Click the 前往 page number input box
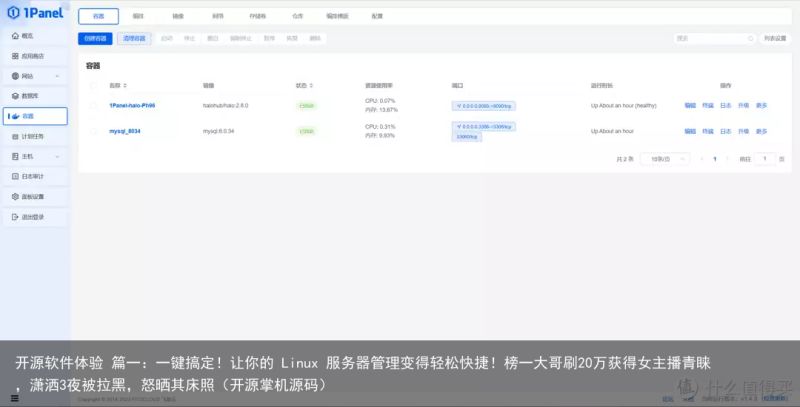 [x=764, y=159]
